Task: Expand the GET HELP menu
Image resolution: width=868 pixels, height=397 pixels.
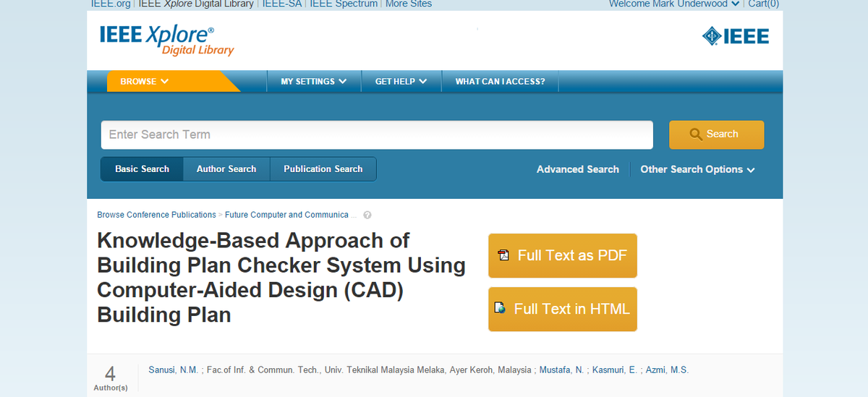Action: coord(401,82)
